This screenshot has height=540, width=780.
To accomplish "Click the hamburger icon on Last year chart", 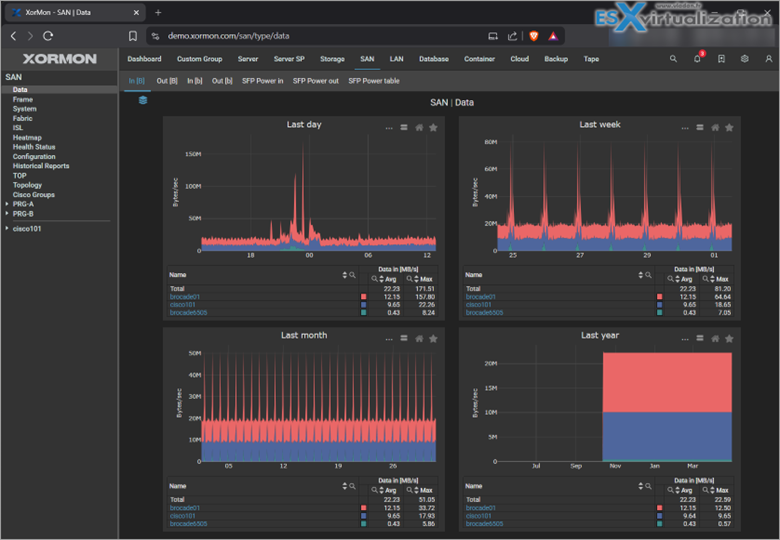I will tap(700, 339).
